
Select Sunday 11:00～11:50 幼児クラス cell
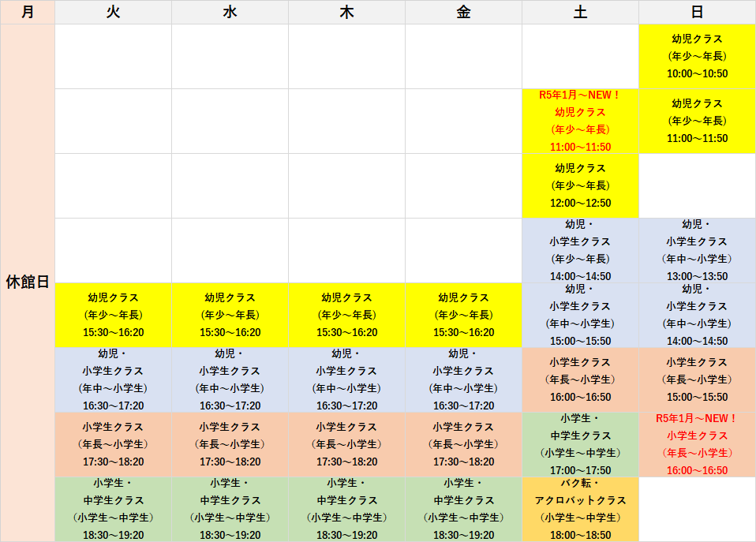pos(697,121)
